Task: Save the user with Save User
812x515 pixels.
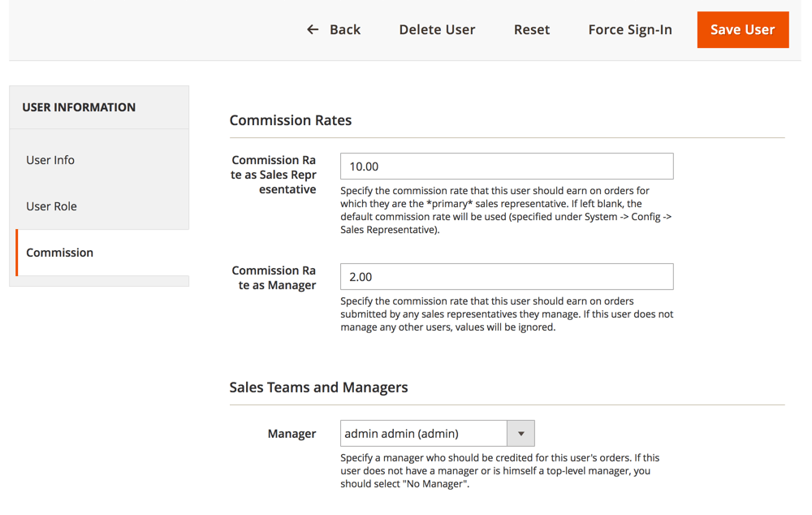Action: click(742, 30)
